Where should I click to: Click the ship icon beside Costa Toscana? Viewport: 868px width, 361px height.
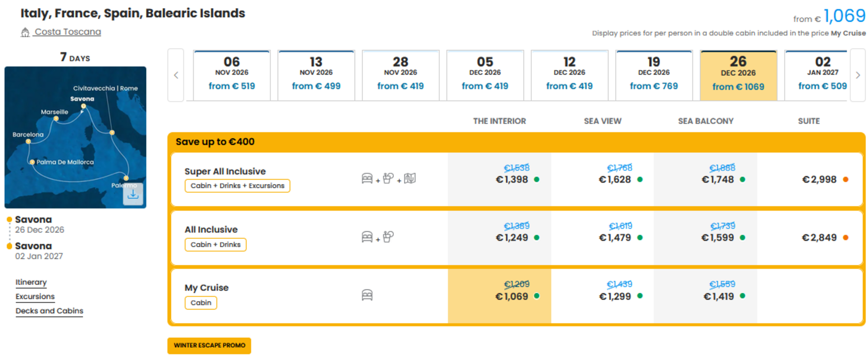[x=25, y=32]
